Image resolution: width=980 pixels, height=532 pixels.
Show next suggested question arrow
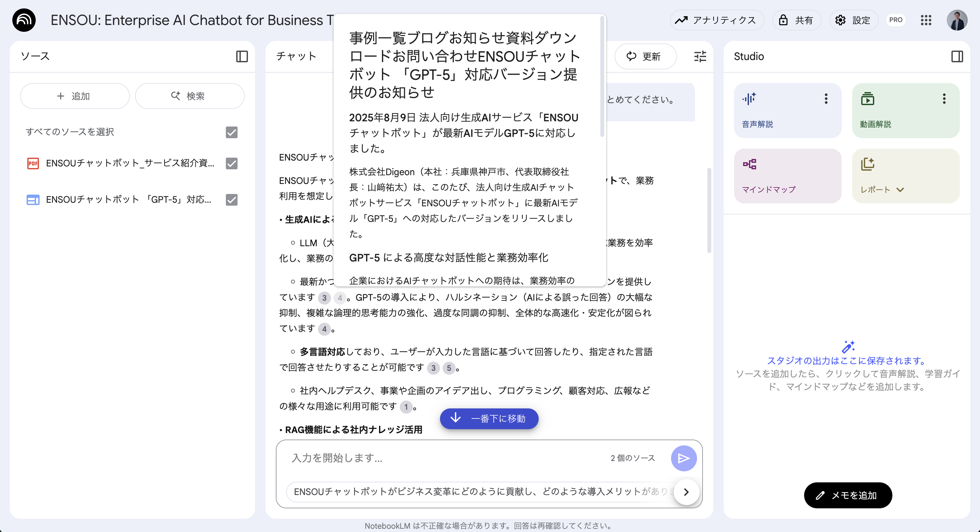pyautogui.click(x=686, y=492)
